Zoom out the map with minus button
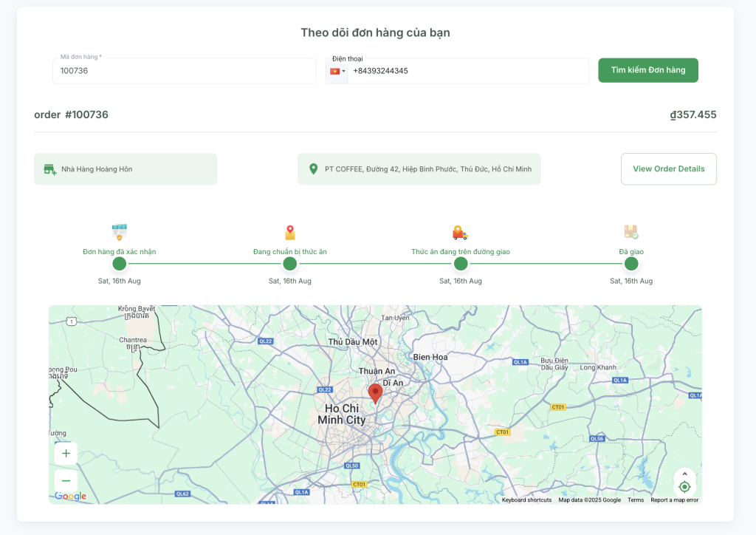The image size is (756, 535). click(x=66, y=480)
